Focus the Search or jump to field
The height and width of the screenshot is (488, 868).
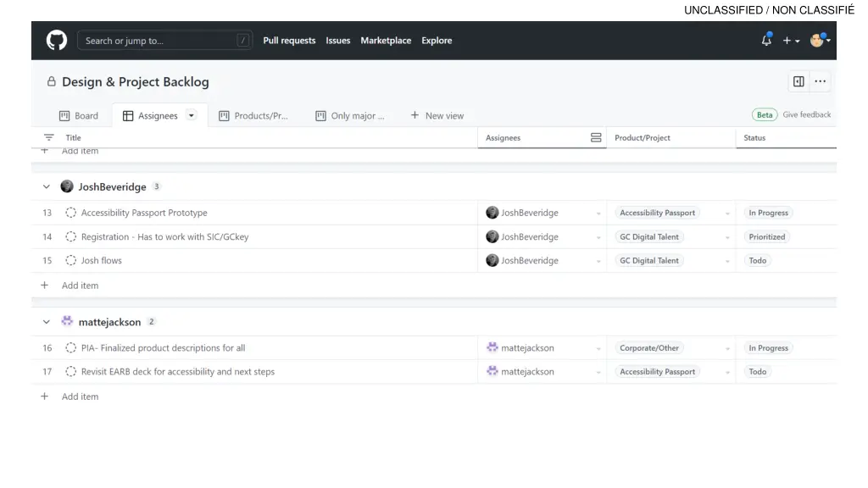(164, 41)
